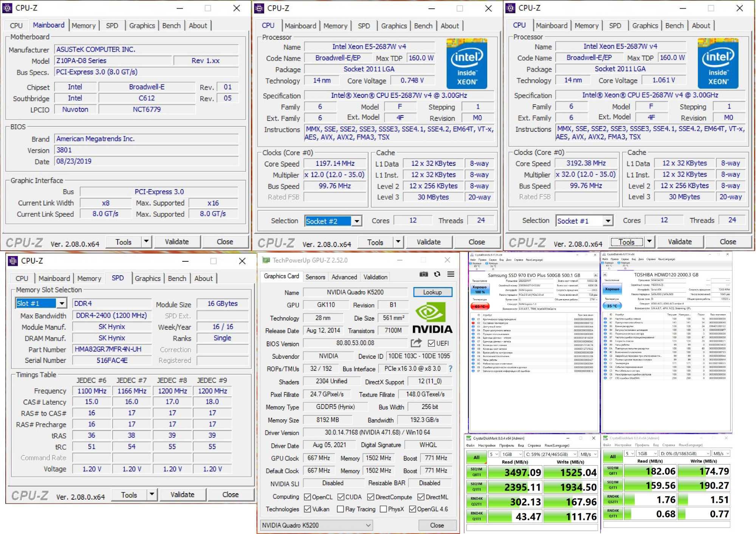This screenshot has width=756, height=534.
Task: Toggle the Vulkan checkbox
Action: [x=307, y=509]
